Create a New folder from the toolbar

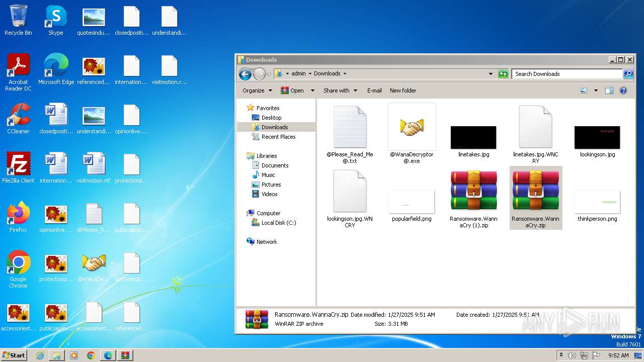[x=403, y=90]
